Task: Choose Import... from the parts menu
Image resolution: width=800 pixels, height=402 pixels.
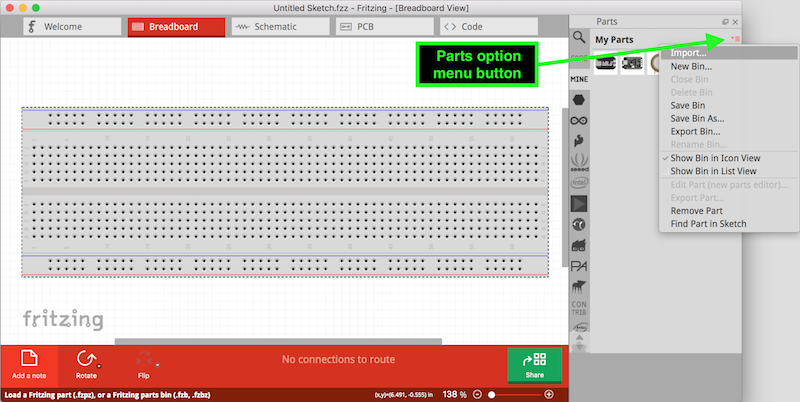Action: 729,53
